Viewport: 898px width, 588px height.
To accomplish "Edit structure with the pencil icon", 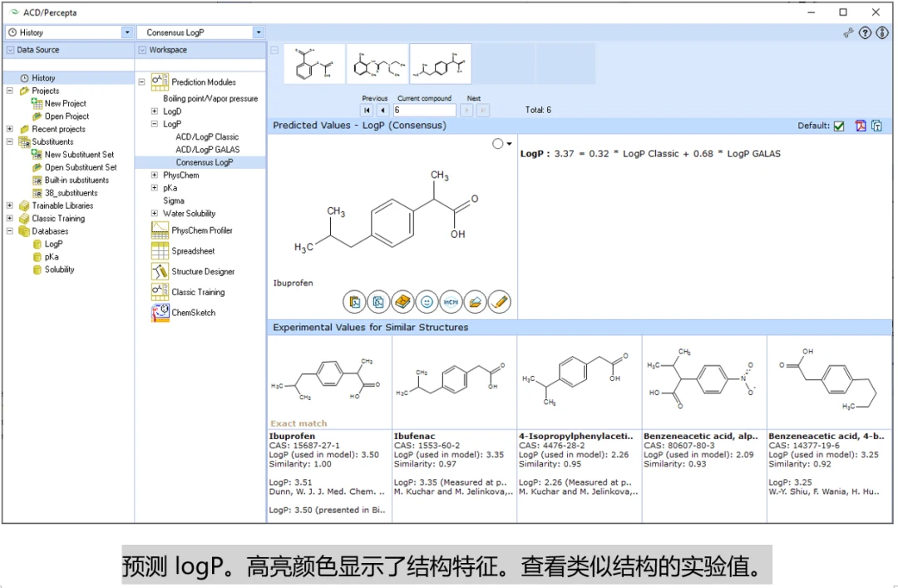I will [500, 302].
